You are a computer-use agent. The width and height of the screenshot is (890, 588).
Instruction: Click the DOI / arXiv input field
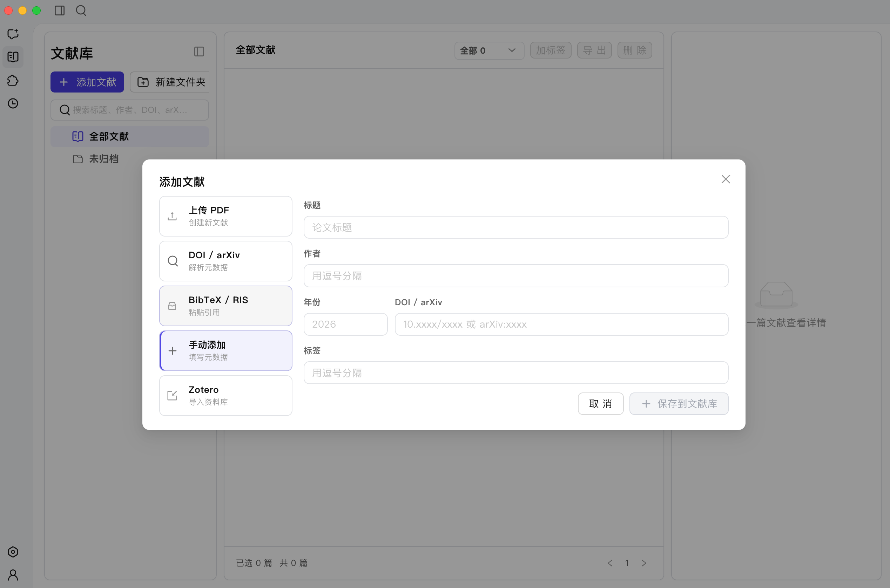tap(561, 324)
